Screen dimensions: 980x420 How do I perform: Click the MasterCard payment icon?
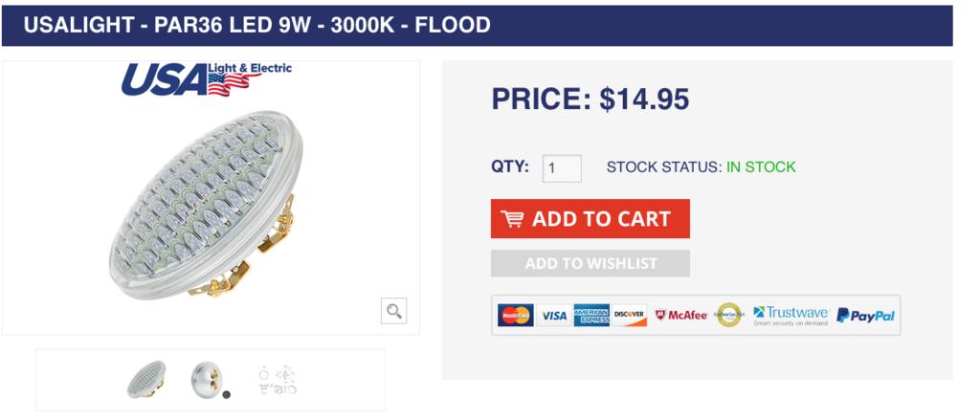516,315
